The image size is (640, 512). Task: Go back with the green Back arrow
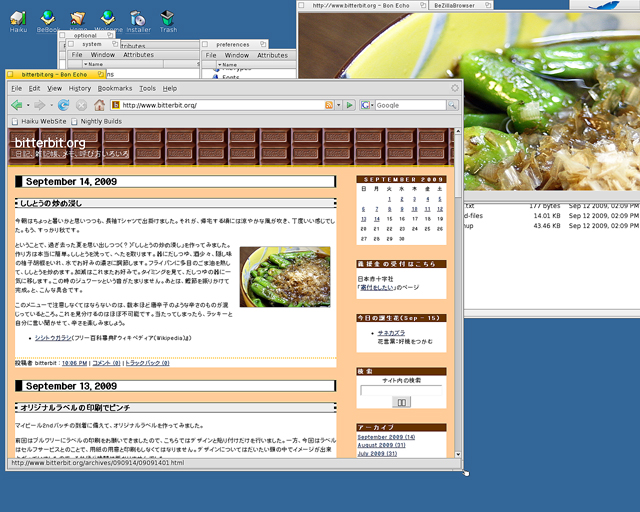tap(17, 105)
